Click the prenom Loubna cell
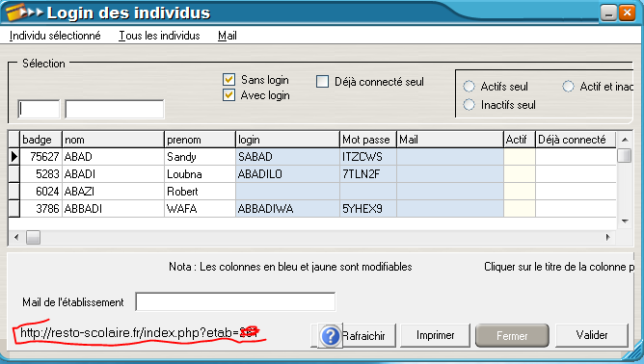The width and height of the screenshot is (644, 364). coord(200,174)
